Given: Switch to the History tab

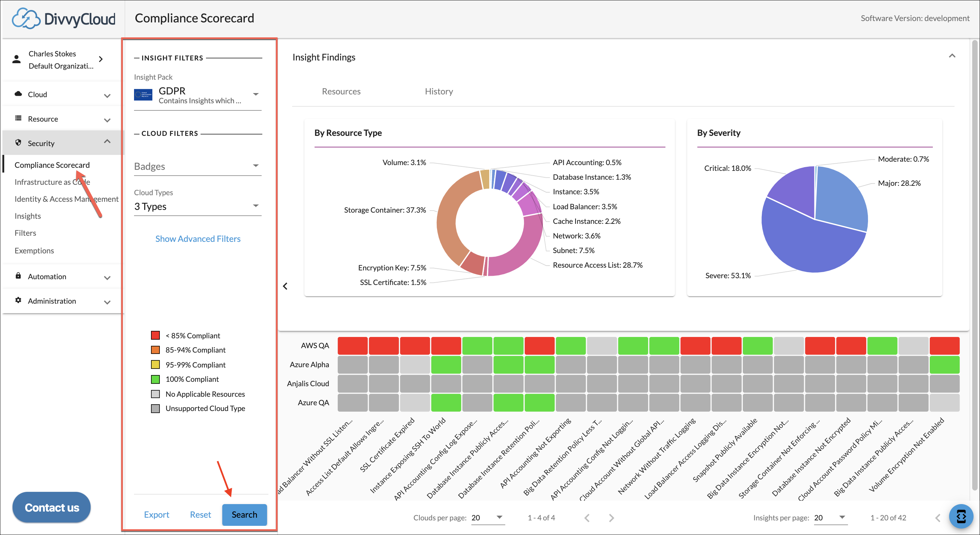Looking at the screenshot, I should (x=439, y=91).
